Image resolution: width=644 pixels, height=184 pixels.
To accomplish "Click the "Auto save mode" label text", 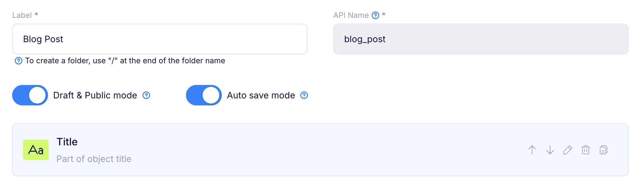I will (261, 95).
